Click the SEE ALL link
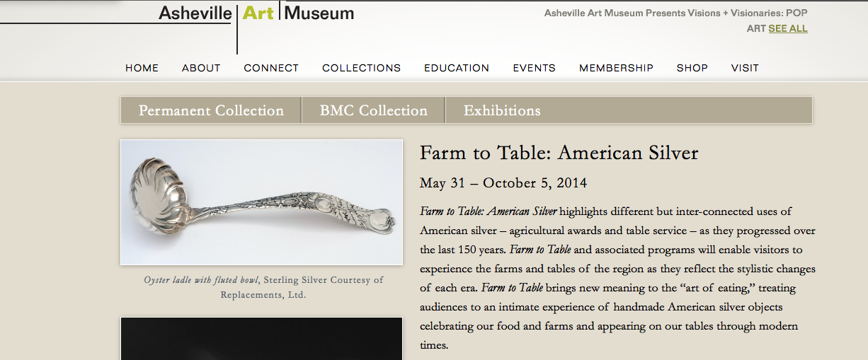 [788, 29]
